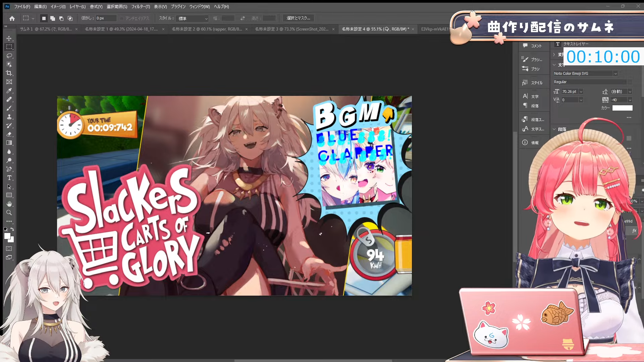Select the Horizontal Type tool
This screenshot has height=362, width=644.
pos(9,178)
